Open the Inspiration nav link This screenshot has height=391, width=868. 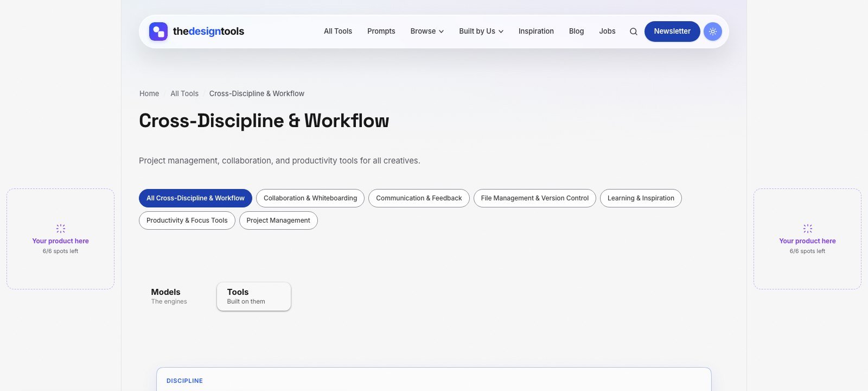point(536,31)
